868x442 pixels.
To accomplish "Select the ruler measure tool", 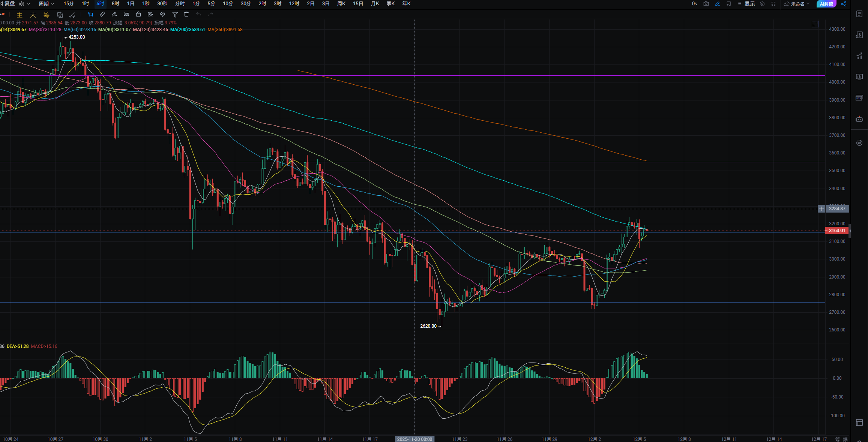I will (x=102, y=15).
